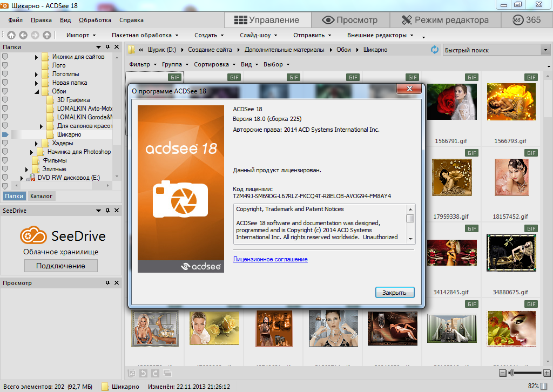Open the Слайд-шоу dropdown

(x=259, y=35)
